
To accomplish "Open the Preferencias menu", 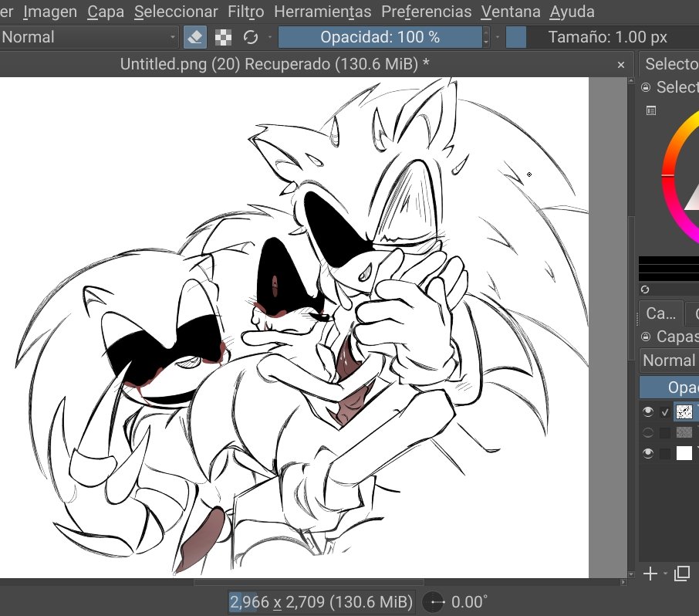I will tap(426, 12).
